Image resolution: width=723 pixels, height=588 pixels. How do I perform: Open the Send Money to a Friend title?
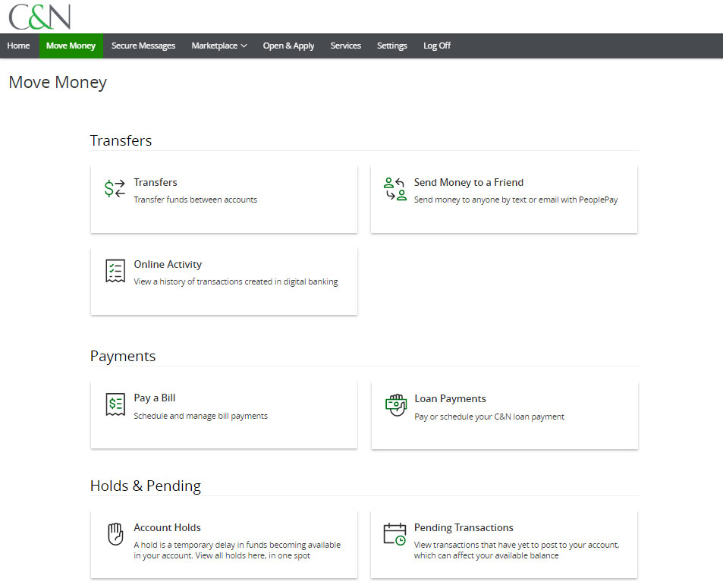tap(469, 182)
